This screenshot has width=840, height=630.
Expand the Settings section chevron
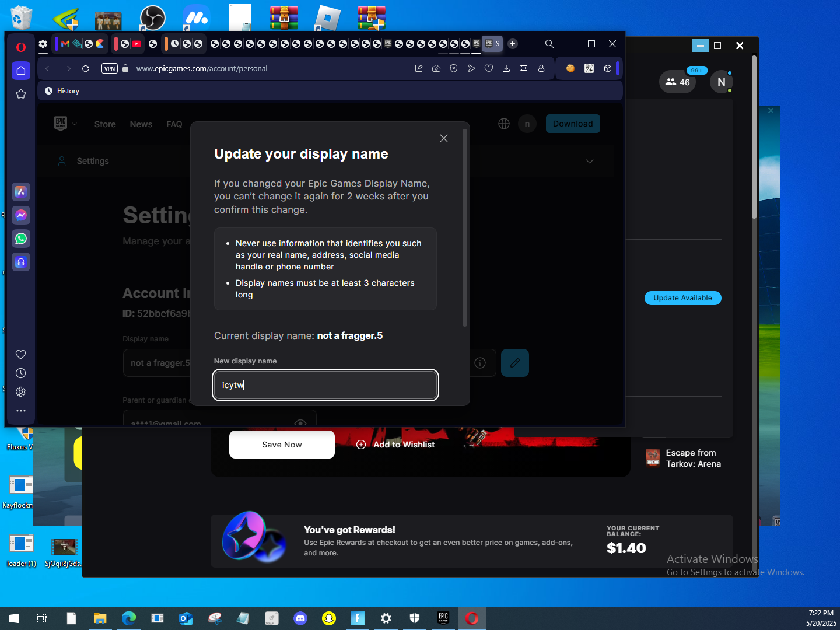(590, 162)
